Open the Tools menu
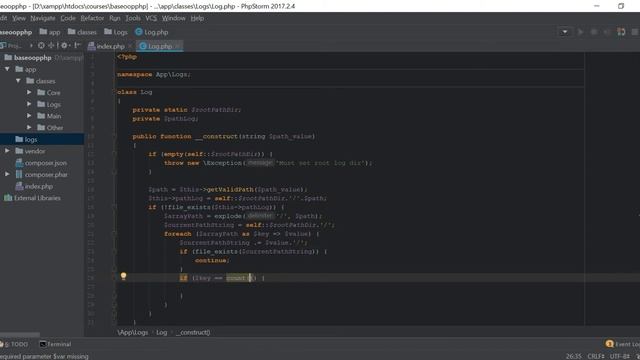This screenshot has width=640, height=360. (133, 18)
